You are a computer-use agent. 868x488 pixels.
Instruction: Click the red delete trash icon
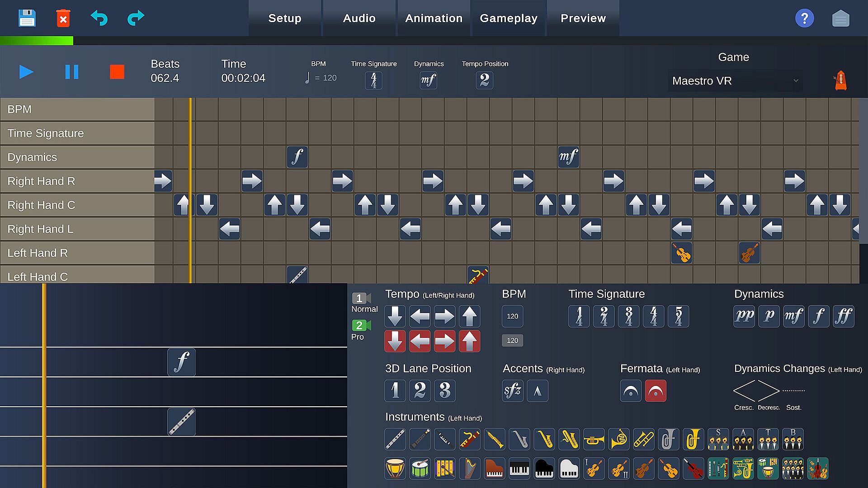point(63,18)
